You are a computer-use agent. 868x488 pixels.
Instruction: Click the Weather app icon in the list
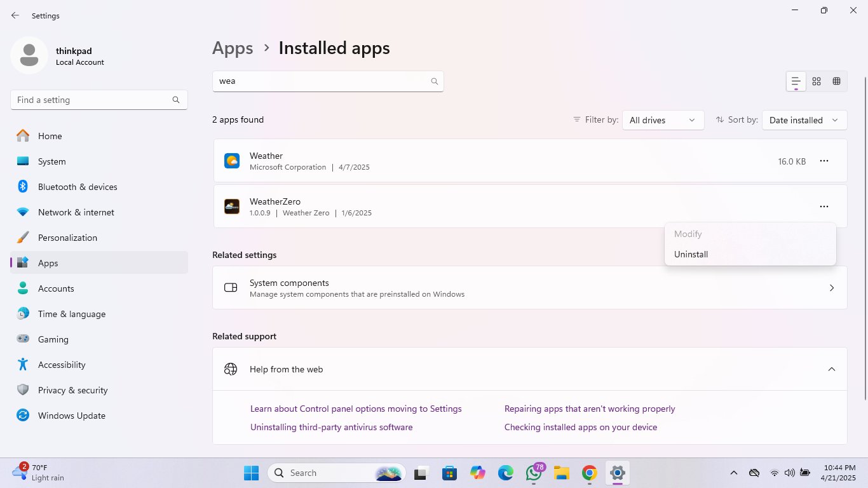[x=232, y=161]
